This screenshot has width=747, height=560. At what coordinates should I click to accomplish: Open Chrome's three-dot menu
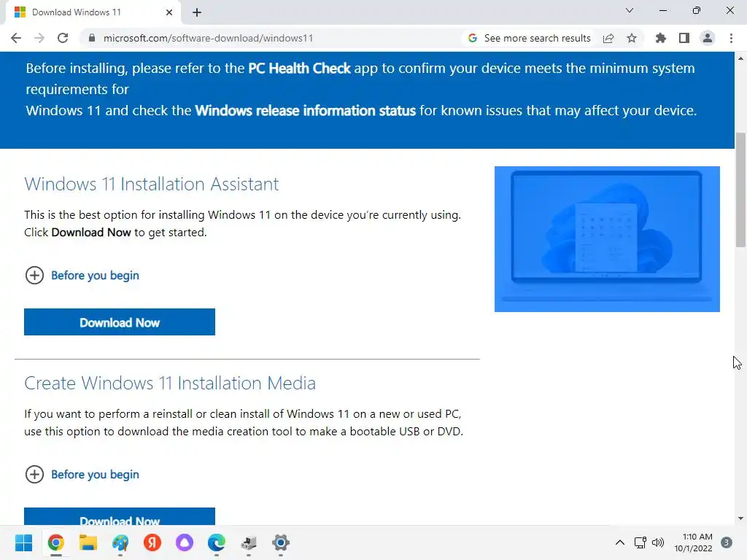tap(731, 38)
